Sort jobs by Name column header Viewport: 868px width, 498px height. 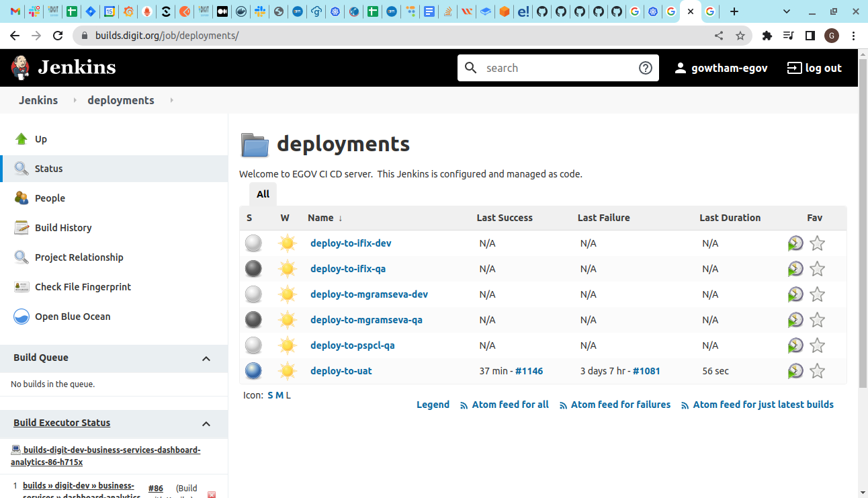[x=320, y=218]
